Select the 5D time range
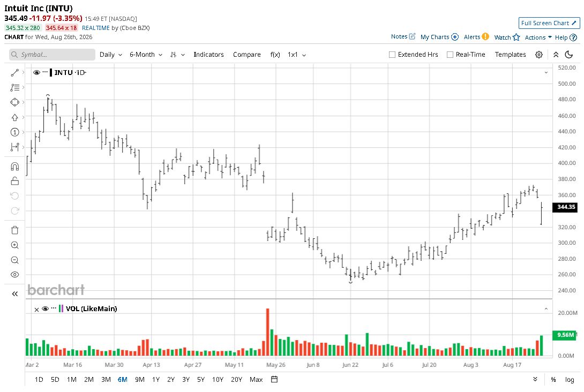 tap(55, 380)
